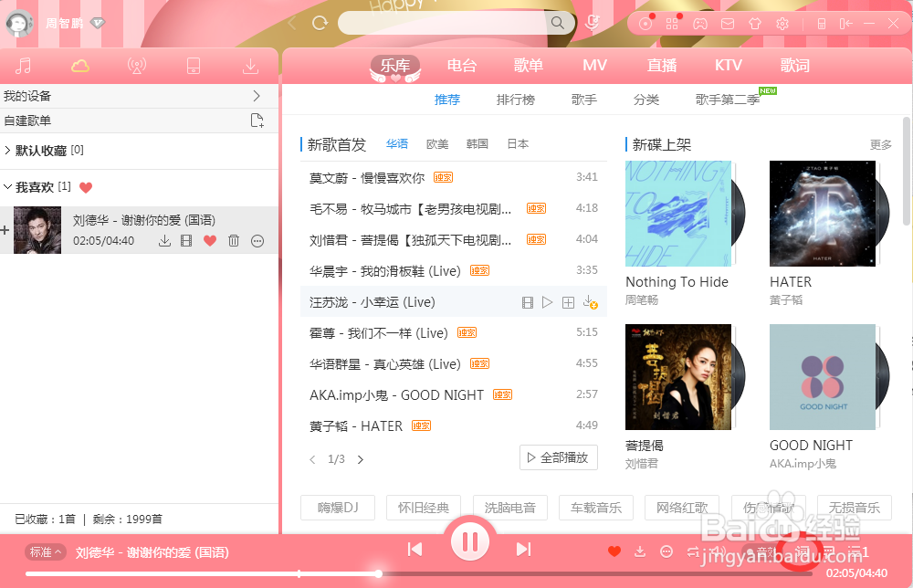Filter new songs by 欧美
Screen dimensions: 913x588
(x=437, y=143)
